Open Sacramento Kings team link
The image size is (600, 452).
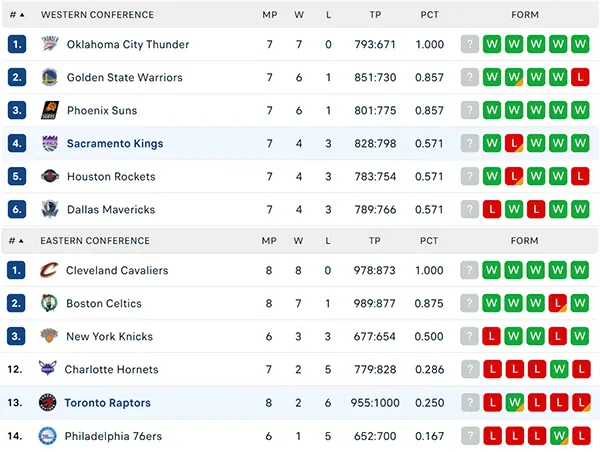click(x=115, y=144)
